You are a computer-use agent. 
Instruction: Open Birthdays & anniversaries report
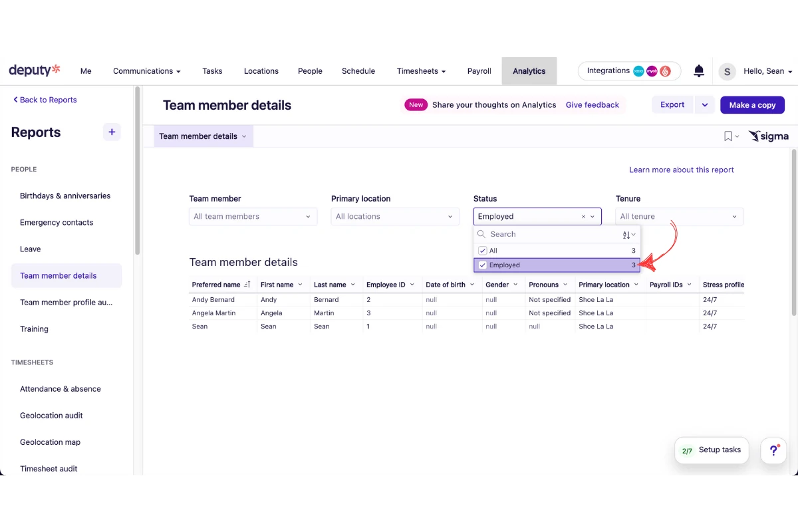coord(65,196)
